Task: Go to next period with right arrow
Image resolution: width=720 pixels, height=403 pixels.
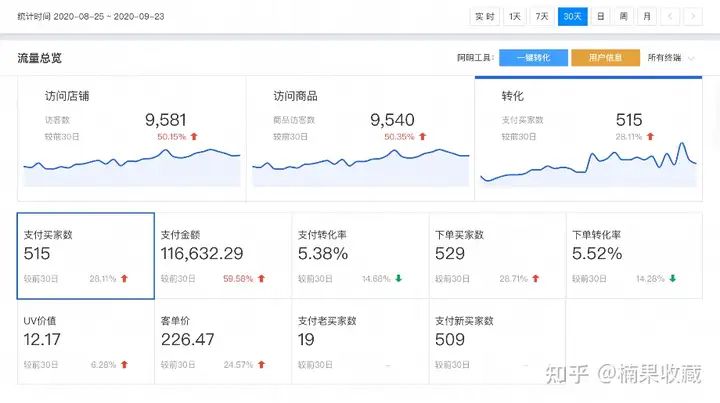Action: pos(693,17)
